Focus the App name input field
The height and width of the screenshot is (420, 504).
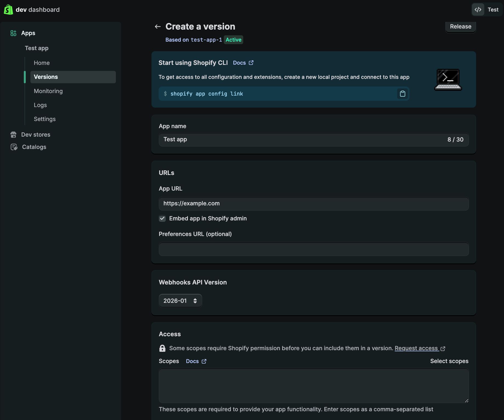coord(314,140)
